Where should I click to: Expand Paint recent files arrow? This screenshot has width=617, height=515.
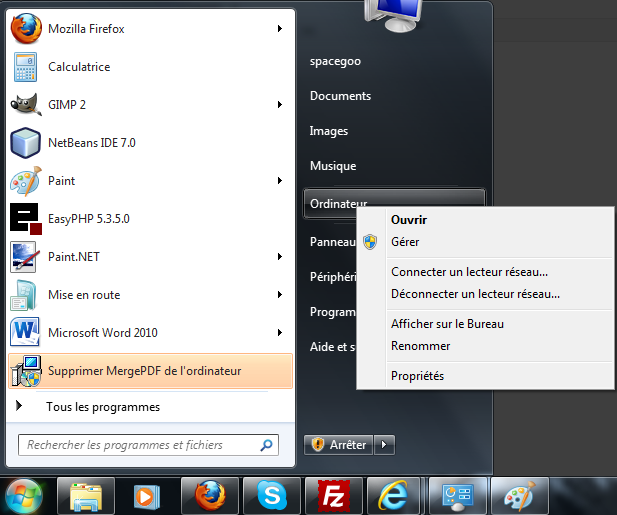pyautogui.click(x=280, y=181)
